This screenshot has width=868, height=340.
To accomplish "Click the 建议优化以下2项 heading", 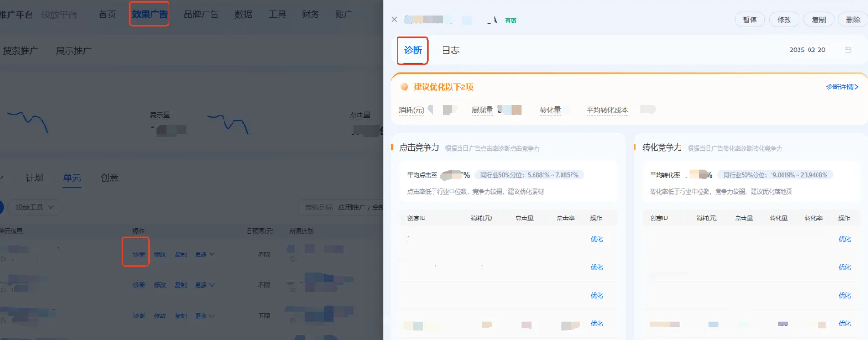I will (443, 87).
